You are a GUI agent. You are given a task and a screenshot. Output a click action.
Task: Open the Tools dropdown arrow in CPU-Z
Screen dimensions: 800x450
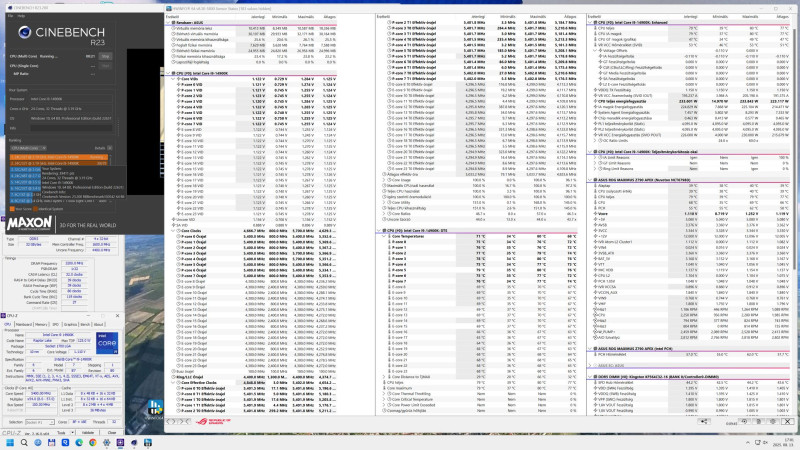click(72, 433)
